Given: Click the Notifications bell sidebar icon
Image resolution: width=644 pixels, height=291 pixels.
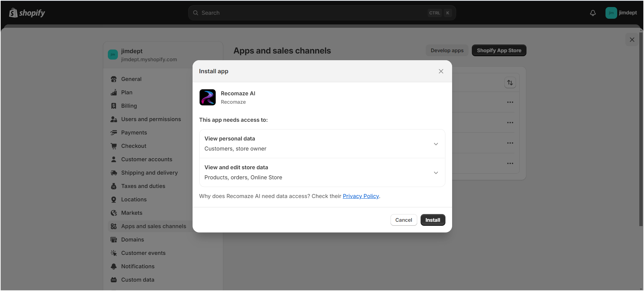Looking at the screenshot, I should (114, 266).
